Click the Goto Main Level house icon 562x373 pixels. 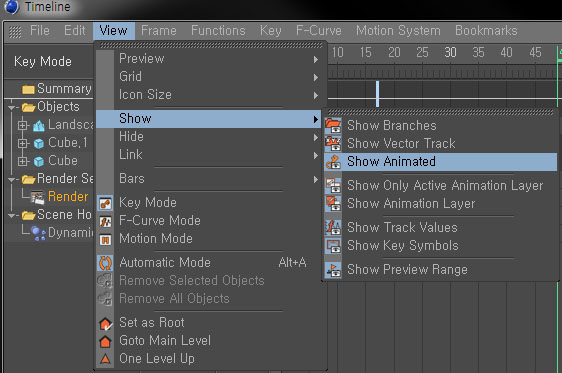[105, 341]
